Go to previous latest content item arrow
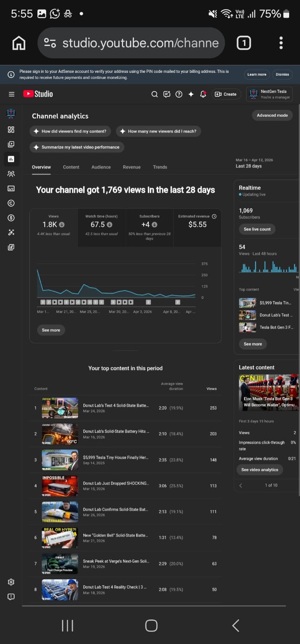The width and height of the screenshot is (300, 644). coord(241,485)
